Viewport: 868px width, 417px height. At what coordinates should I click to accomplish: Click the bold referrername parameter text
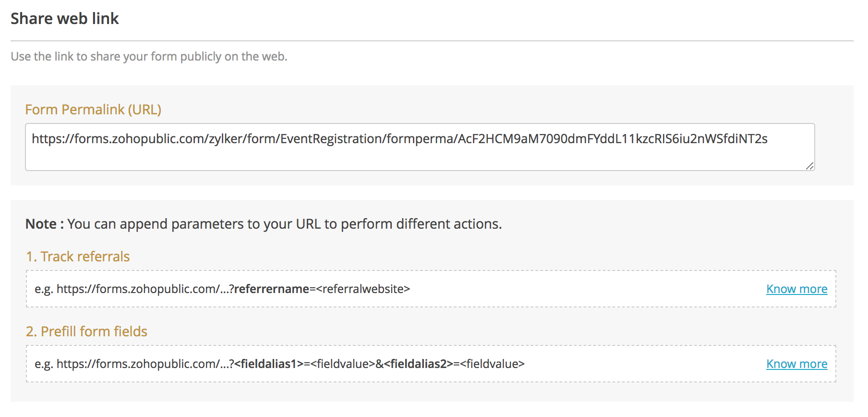[272, 289]
